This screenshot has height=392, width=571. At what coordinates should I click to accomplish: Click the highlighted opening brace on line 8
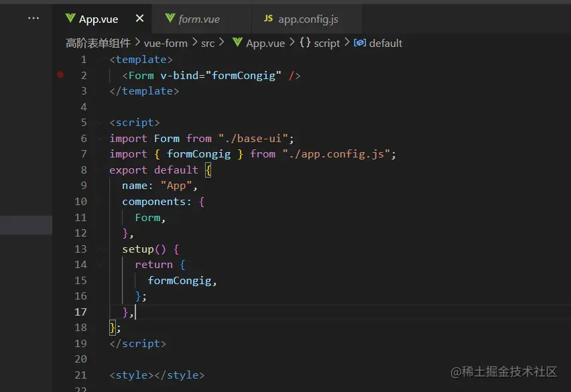(208, 170)
